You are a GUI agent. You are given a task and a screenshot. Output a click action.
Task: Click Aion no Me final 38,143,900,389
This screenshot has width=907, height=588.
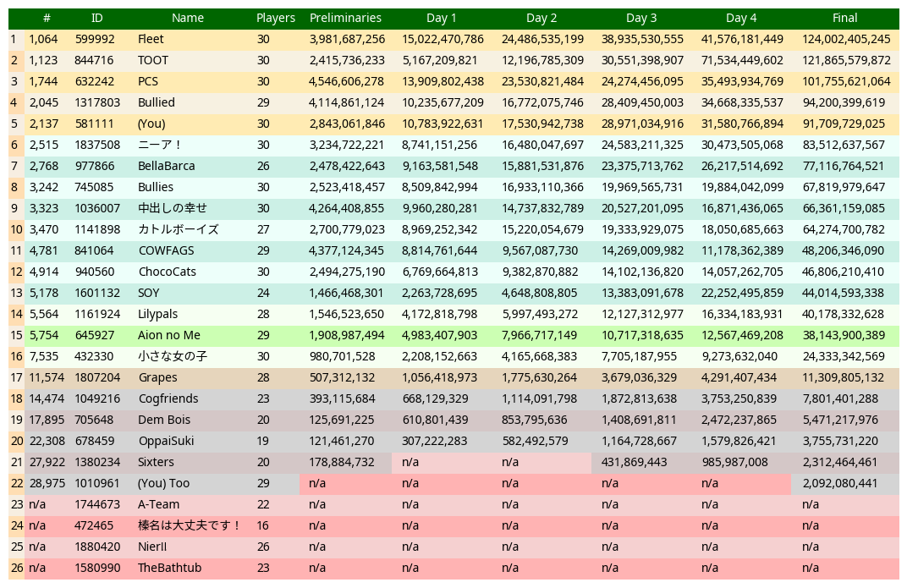pos(844,335)
